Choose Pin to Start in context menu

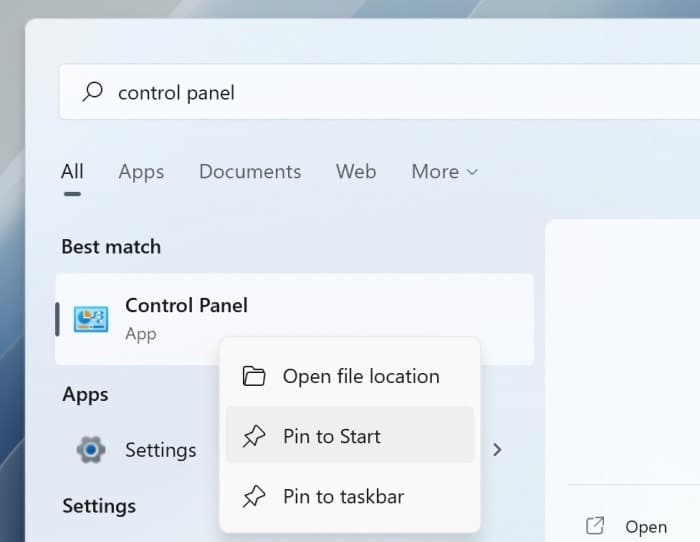click(350, 435)
